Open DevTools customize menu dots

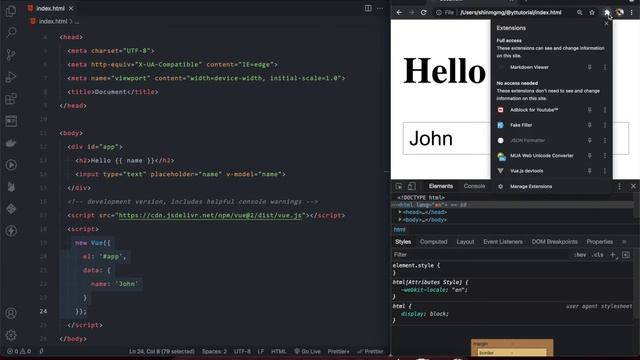[x=620, y=187]
